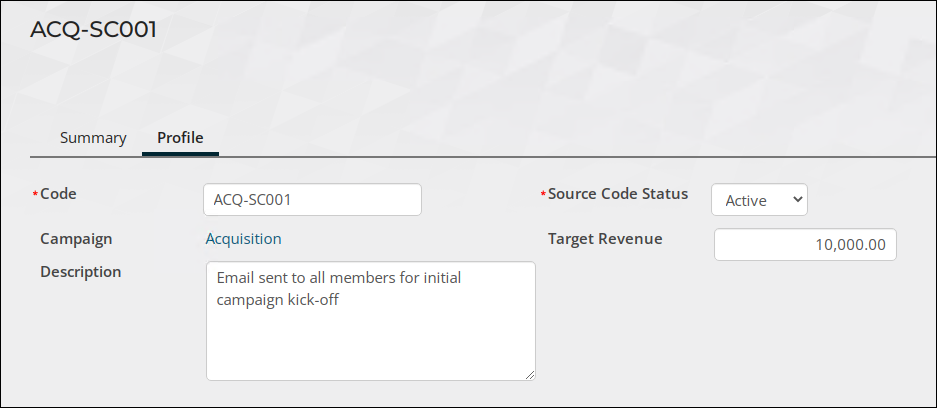Open the Source Code Status dropdown
This screenshot has height=408, width=937.
click(759, 200)
